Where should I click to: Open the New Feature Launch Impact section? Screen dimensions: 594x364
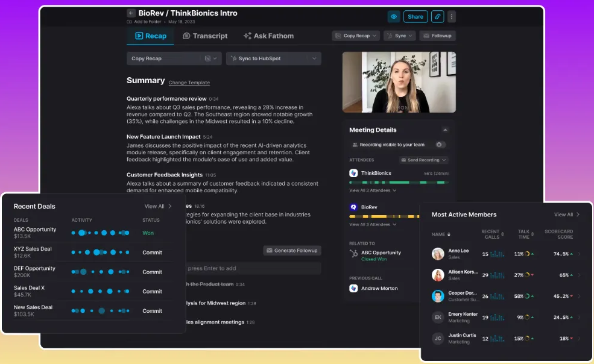163,137
